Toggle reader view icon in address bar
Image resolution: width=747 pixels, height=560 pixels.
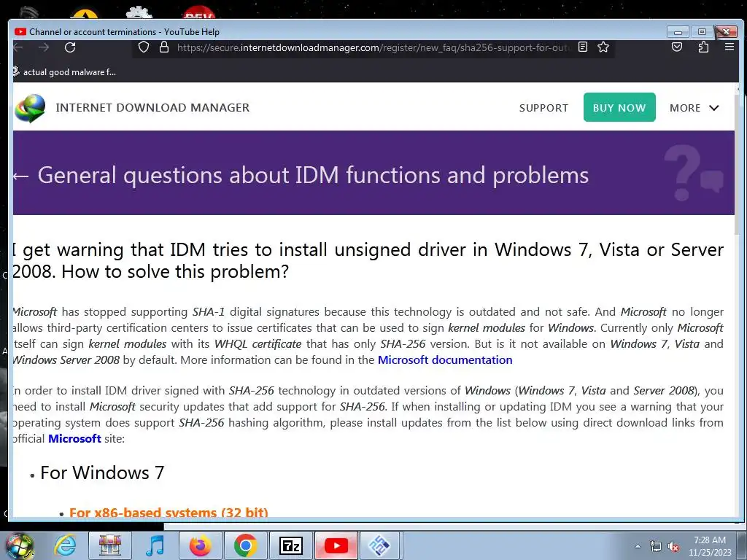(x=583, y=47)
